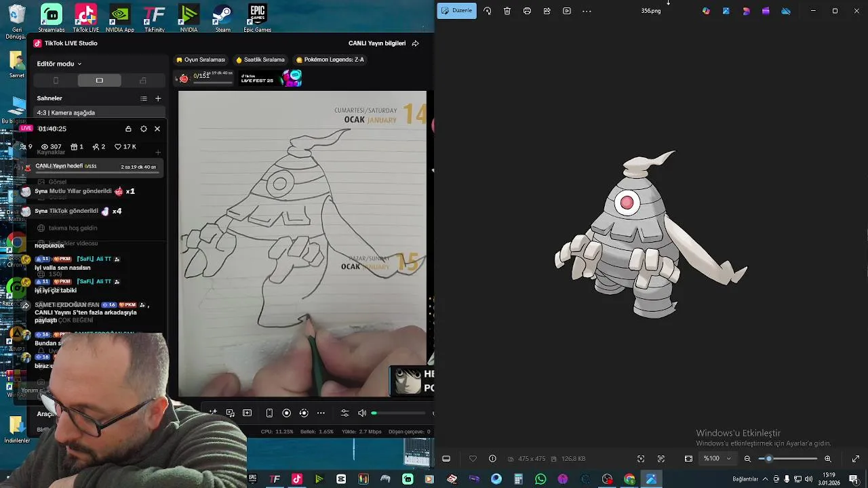Open CapCut from the taskbar
868x488 pixels.
[341, 479]
